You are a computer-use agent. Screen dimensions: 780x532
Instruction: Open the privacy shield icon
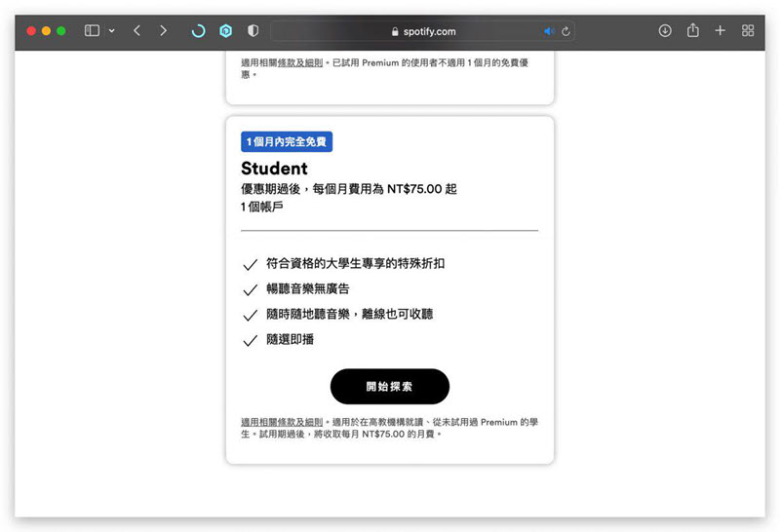253,31
